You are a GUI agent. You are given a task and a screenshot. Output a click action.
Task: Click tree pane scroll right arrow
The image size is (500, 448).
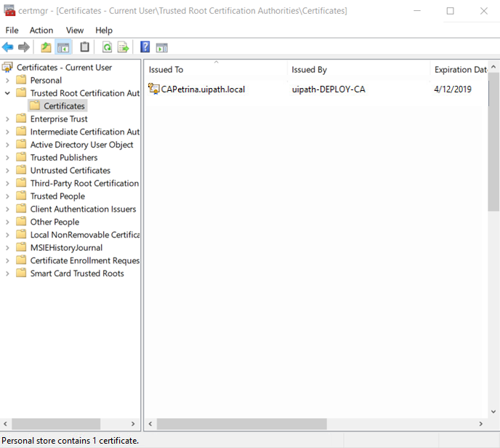tap(133, 424)
